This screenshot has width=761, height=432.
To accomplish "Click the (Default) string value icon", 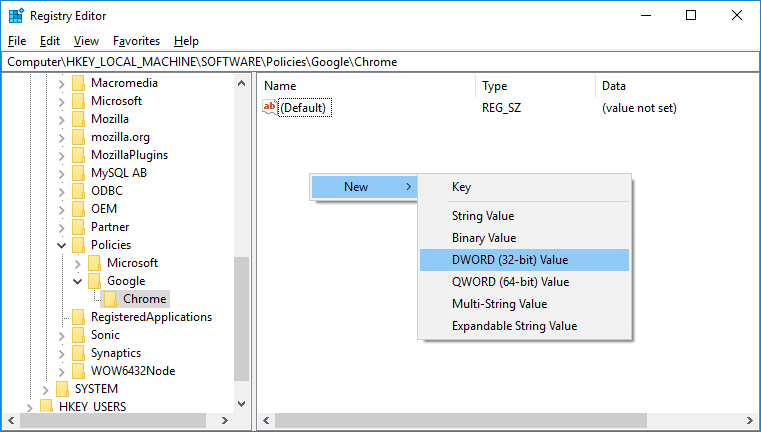I will 269,107.
